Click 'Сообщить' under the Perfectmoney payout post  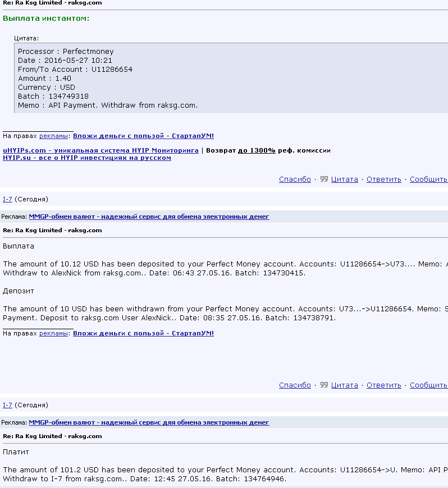(428, 179)
